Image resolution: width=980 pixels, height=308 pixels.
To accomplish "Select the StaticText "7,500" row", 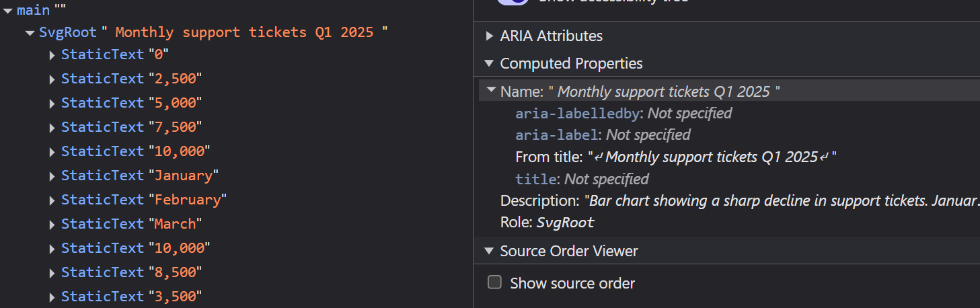I will click(131, 126).
